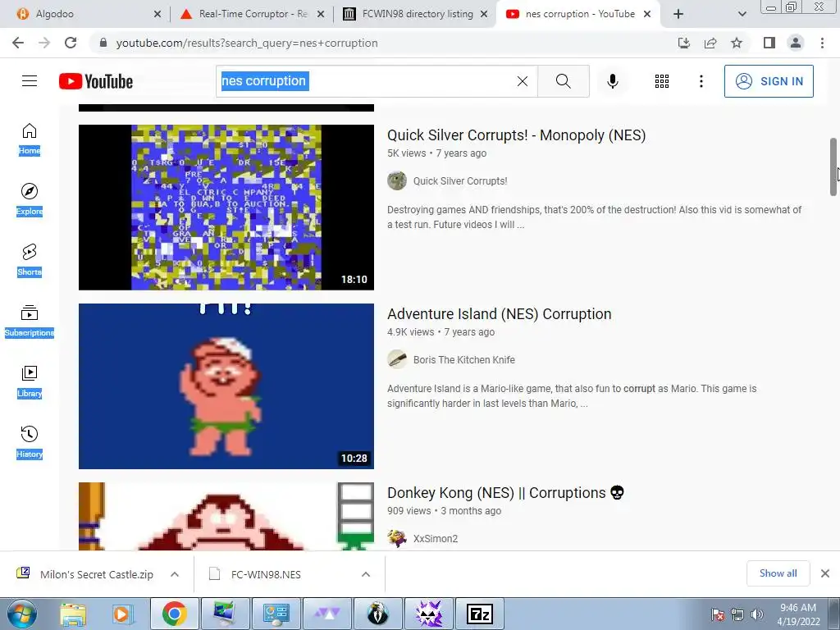Click the page vertical scrollbar thumb

(x=833, y=167)
